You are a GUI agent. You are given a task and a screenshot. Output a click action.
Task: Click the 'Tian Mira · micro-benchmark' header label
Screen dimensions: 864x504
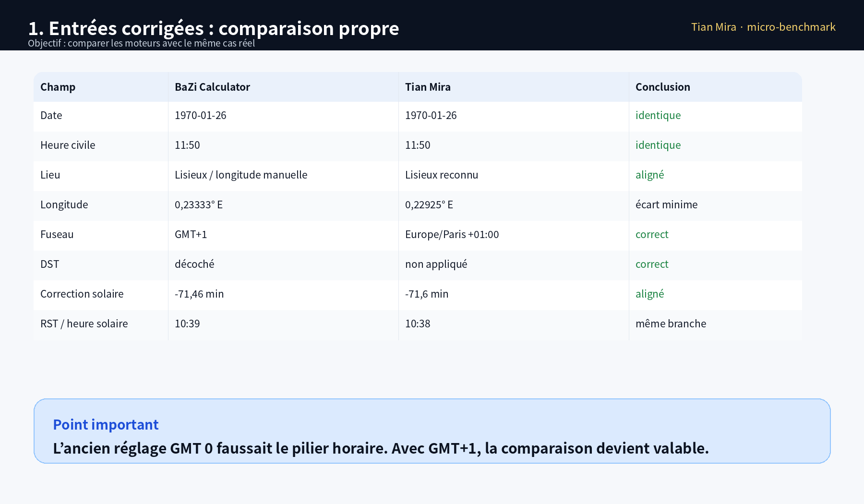763,27
